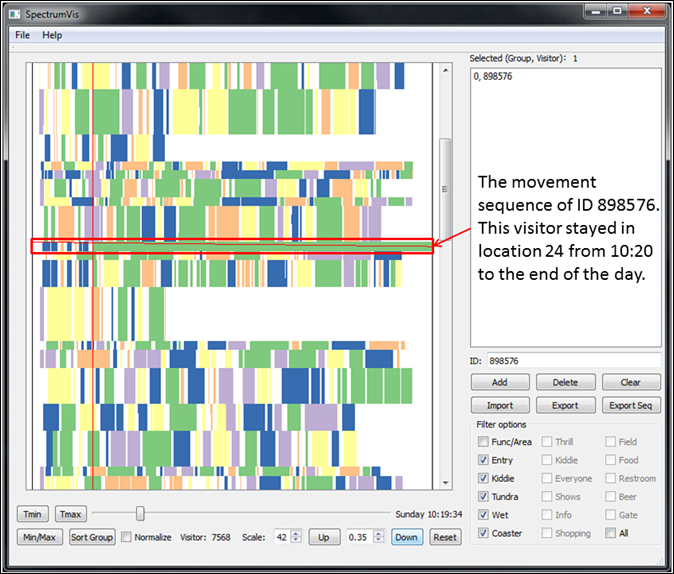Open the Help menu
The image size is (674, 574).
[x=52, y=35]
